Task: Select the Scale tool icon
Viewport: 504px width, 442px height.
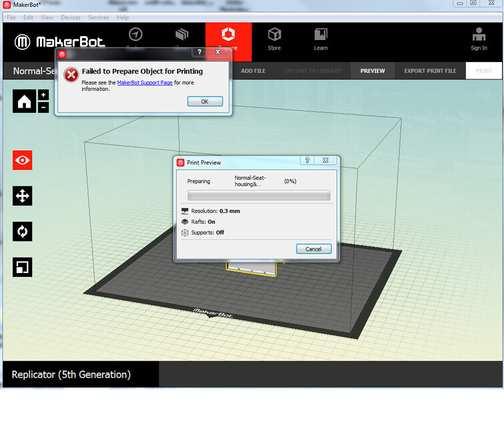Action: coord(23,267)
